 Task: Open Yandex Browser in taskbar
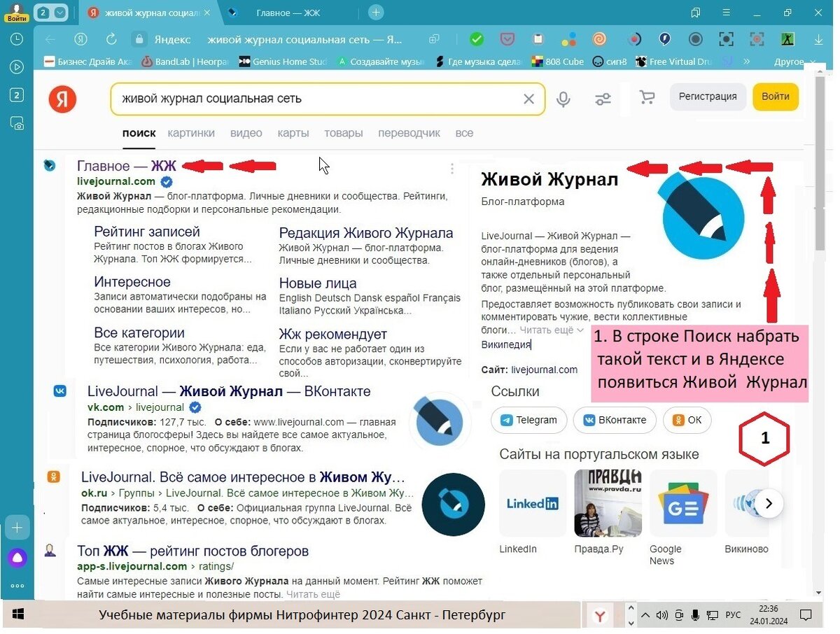pos(600,616)
